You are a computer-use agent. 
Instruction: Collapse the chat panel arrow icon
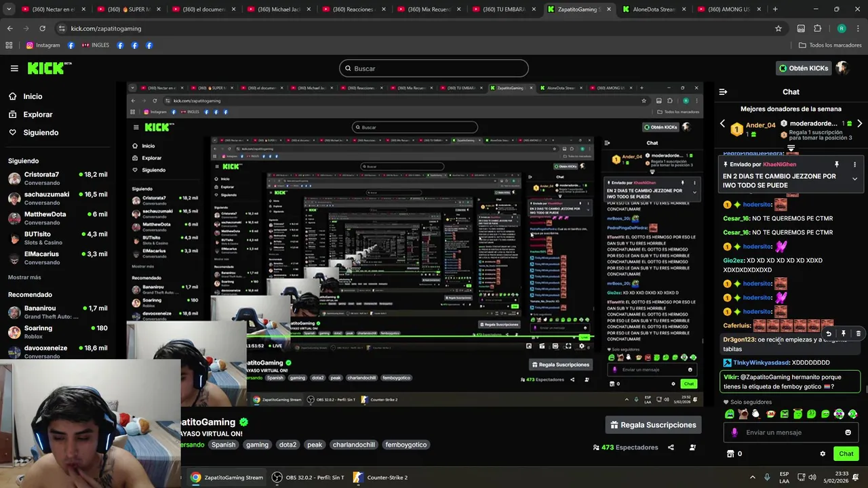[x=723, y=91]
